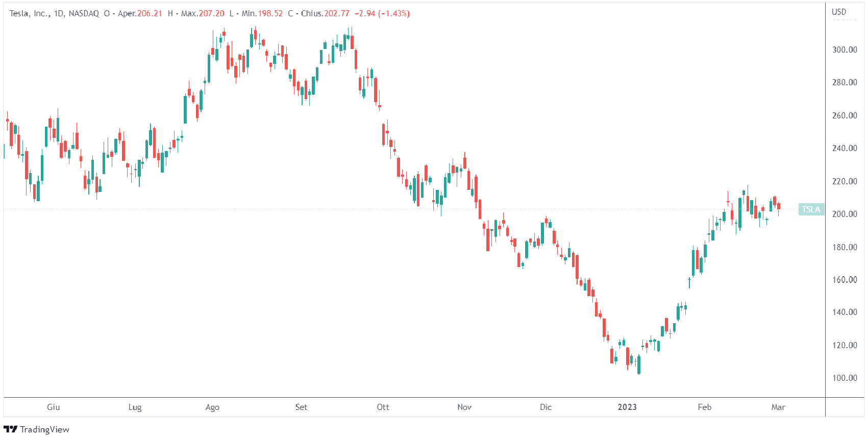This screenshot has height=437, width=868.
Task: Click the 240.00 price level on the axis
Action: point(845,148)
